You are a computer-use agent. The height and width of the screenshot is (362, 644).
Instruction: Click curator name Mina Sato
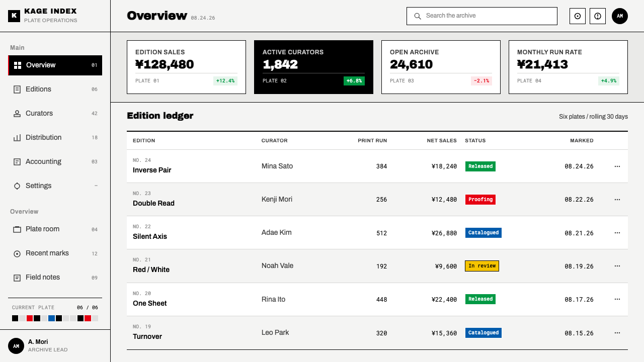277,166
